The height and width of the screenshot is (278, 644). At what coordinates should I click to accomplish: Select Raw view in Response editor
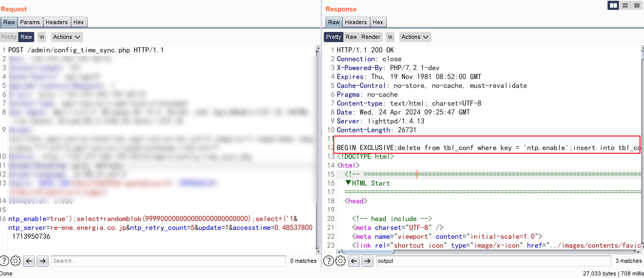tap(351, 37)
